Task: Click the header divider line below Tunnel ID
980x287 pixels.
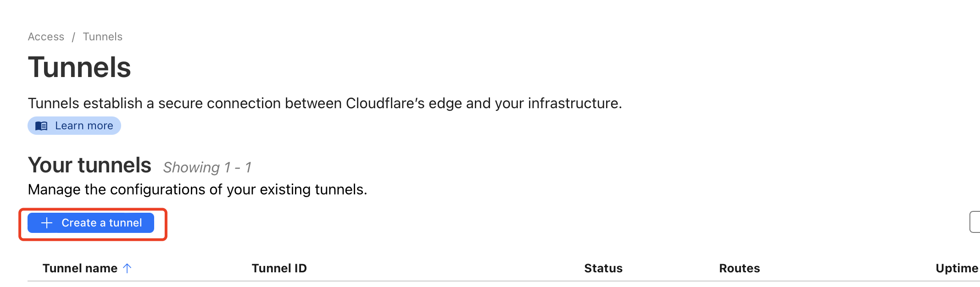Action: (279, 281)
